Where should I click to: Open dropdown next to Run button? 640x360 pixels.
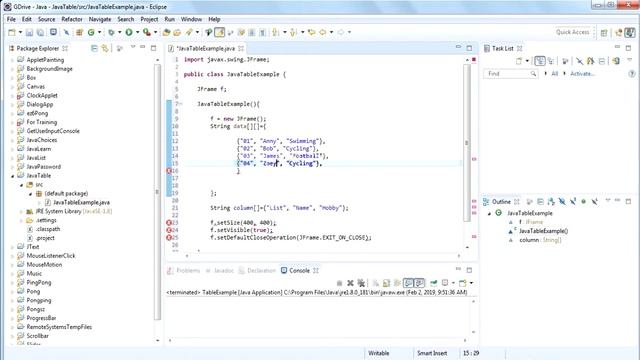[138, 32]
